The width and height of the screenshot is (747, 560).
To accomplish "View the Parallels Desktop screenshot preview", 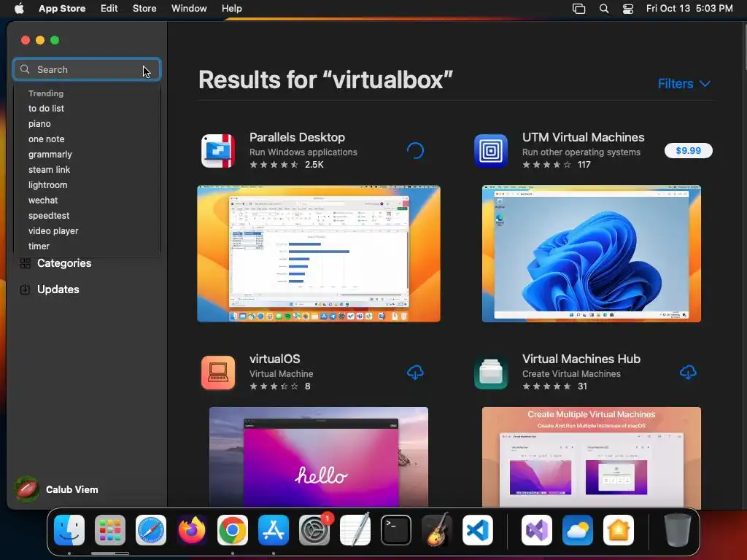I will coord(319,254).
